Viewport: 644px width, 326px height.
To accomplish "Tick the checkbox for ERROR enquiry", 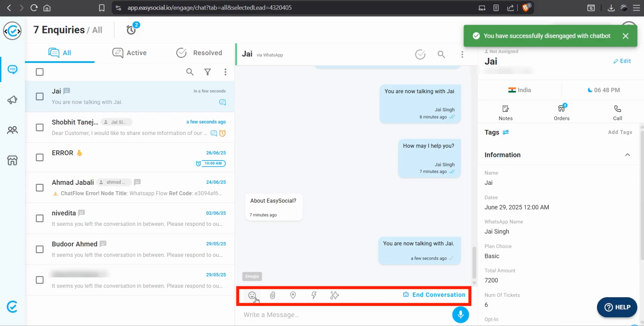I will click(x=40, y=157).
